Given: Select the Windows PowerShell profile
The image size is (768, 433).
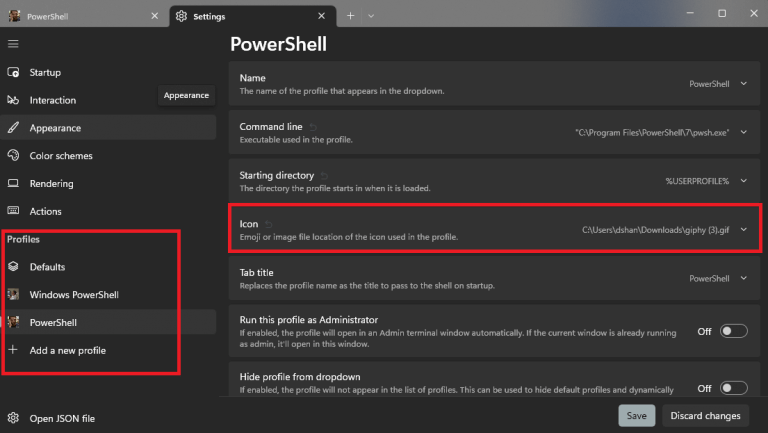Looking at the screenshot, I should point(108,294).
